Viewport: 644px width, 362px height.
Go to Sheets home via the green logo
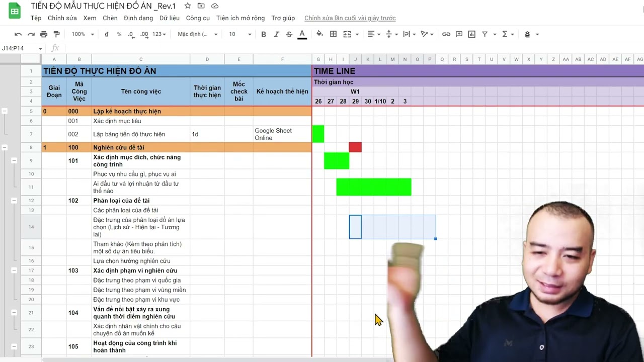point(15,12)
